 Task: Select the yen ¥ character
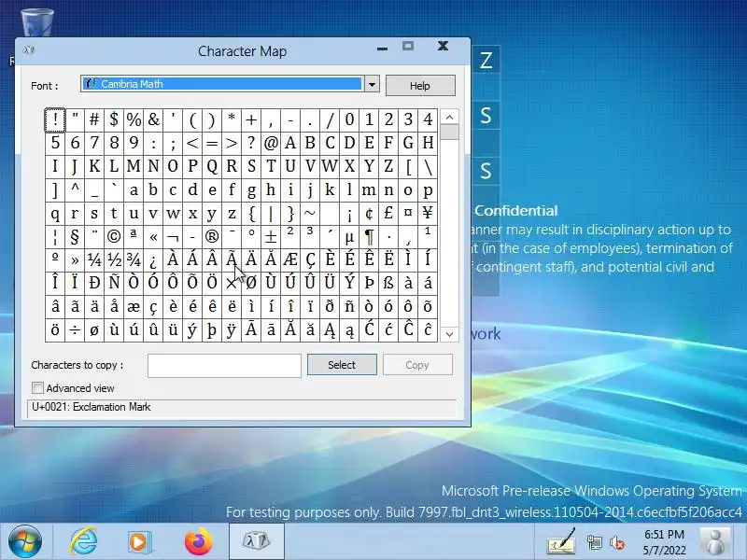[x=428, y=214]
